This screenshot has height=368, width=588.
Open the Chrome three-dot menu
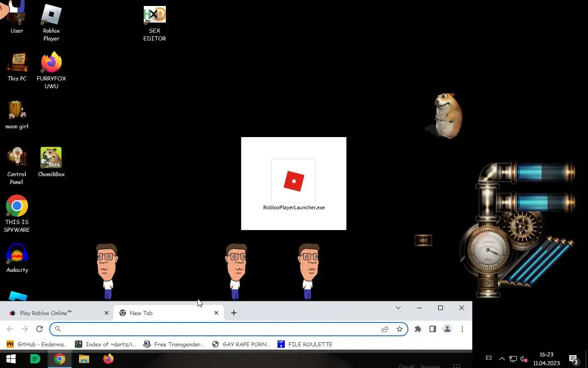(x=462, y=329)
